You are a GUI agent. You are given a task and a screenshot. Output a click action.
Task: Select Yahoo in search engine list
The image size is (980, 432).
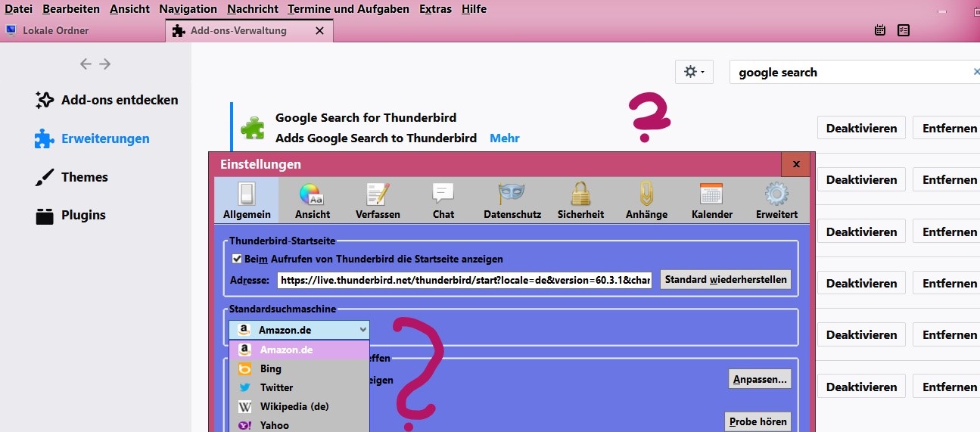click(x=299, y=424)
